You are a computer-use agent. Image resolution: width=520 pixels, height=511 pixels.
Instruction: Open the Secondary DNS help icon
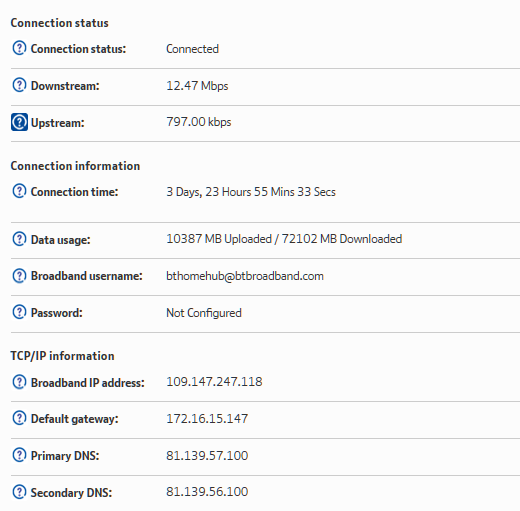pyautogui.click(x=19, y=492)
